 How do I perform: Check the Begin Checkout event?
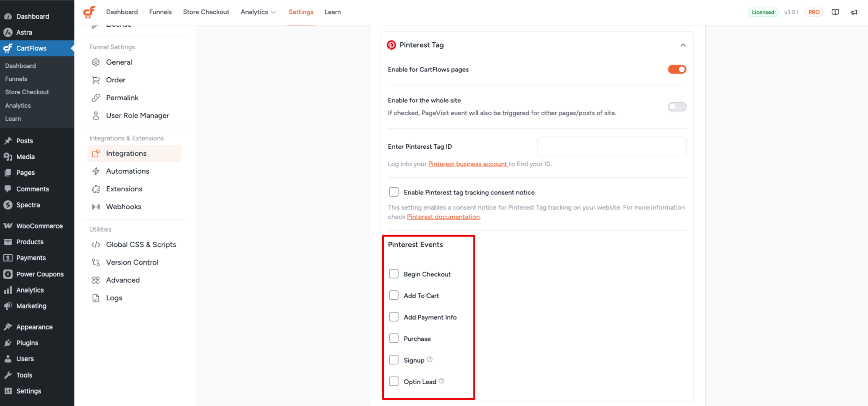click(x=394, y=274)
